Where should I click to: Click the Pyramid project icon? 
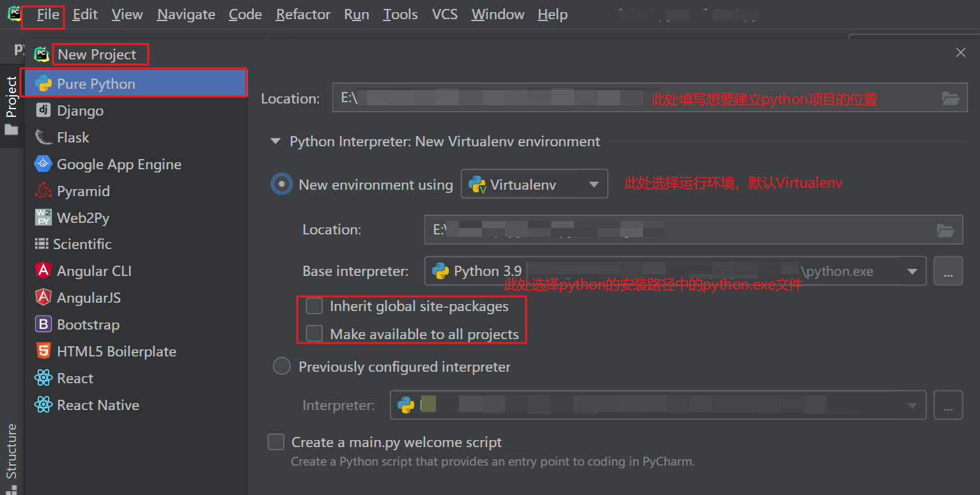pyautogui.click(x=43, y=191)
